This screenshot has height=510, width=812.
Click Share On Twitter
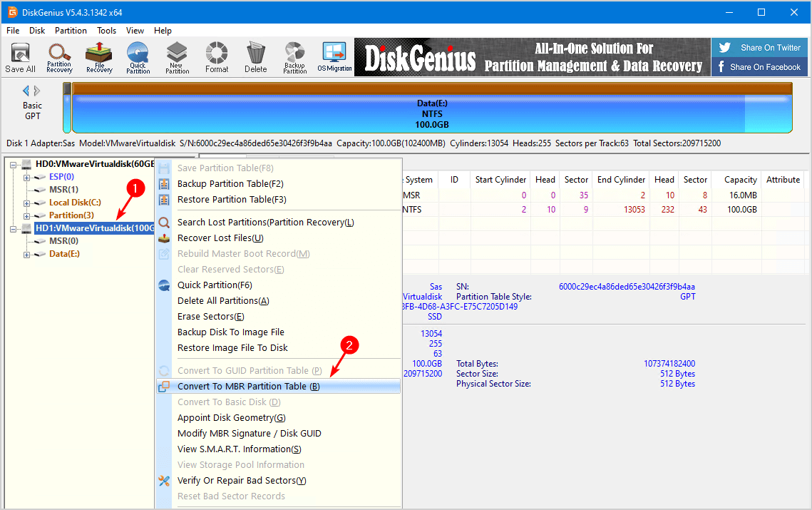[x=759, y=48]
